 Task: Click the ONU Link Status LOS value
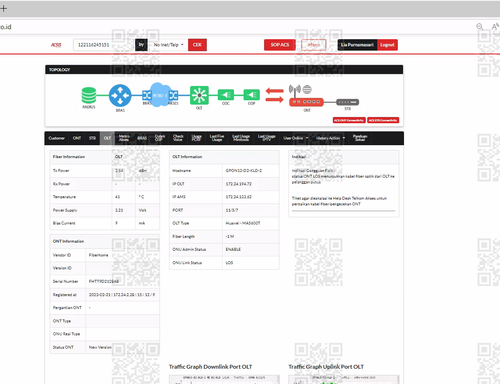point(229,263)
